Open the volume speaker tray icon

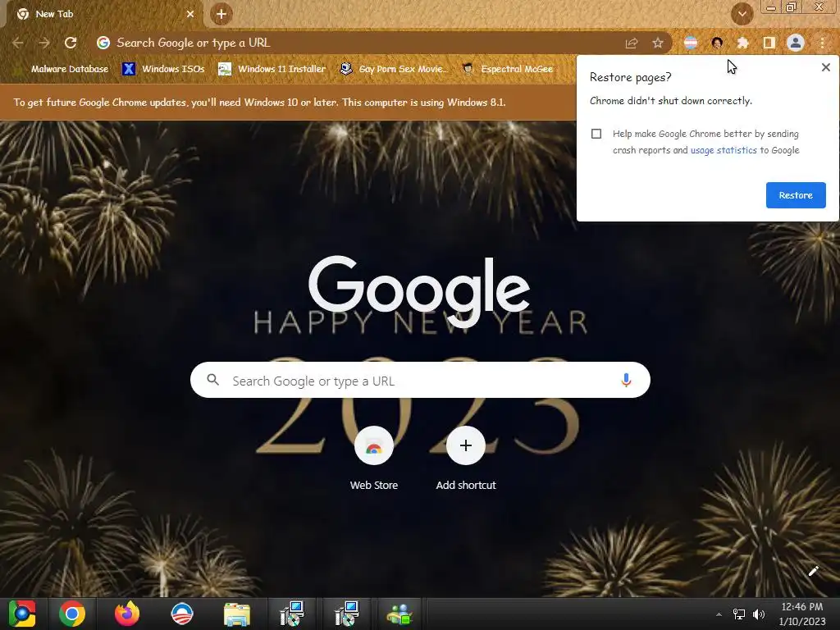[759, 614]
